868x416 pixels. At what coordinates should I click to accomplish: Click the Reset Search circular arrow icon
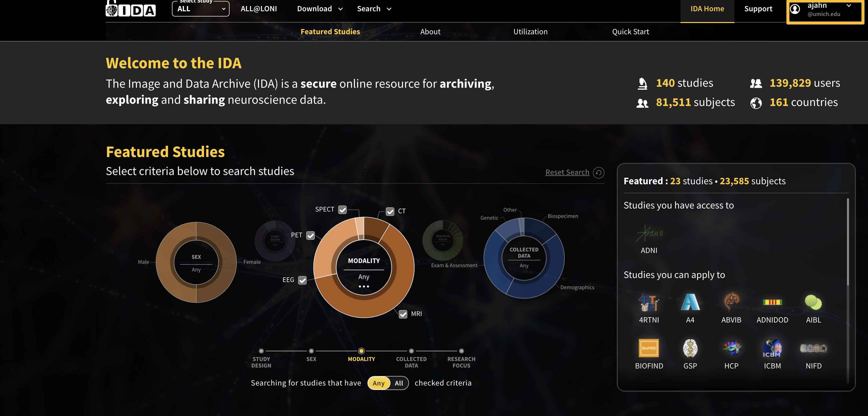(598, 172)
